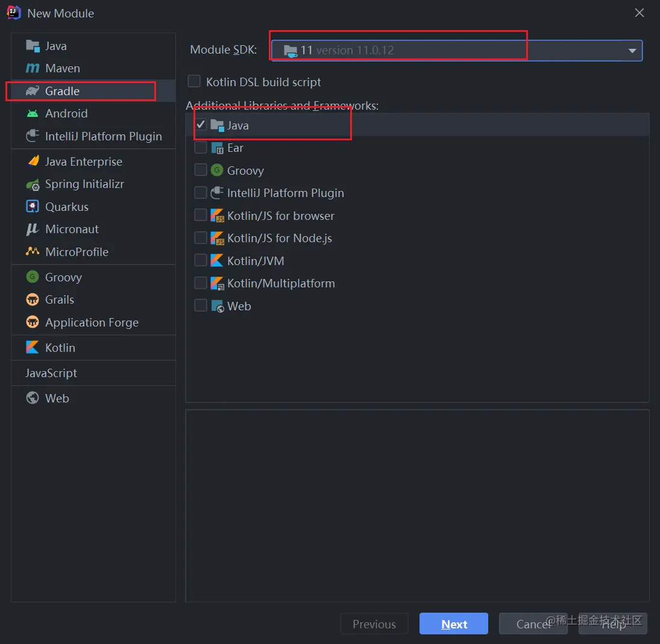Select Micronaut module type

coord(93,230)
